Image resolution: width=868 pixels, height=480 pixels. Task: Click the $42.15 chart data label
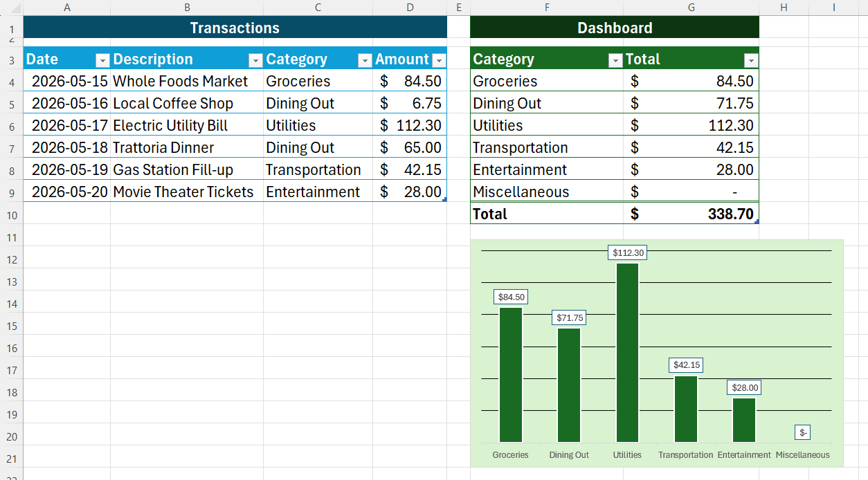tap(686, 365)
